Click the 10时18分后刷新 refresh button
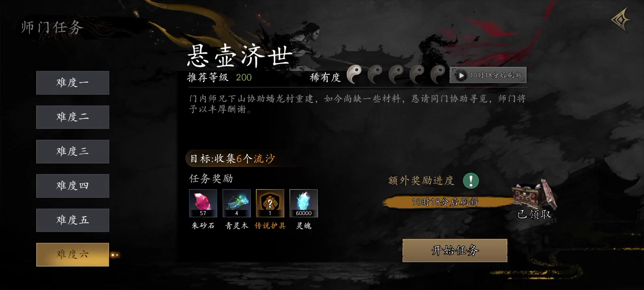Viewport: 644px width, 290px height. tap(488, 75)
